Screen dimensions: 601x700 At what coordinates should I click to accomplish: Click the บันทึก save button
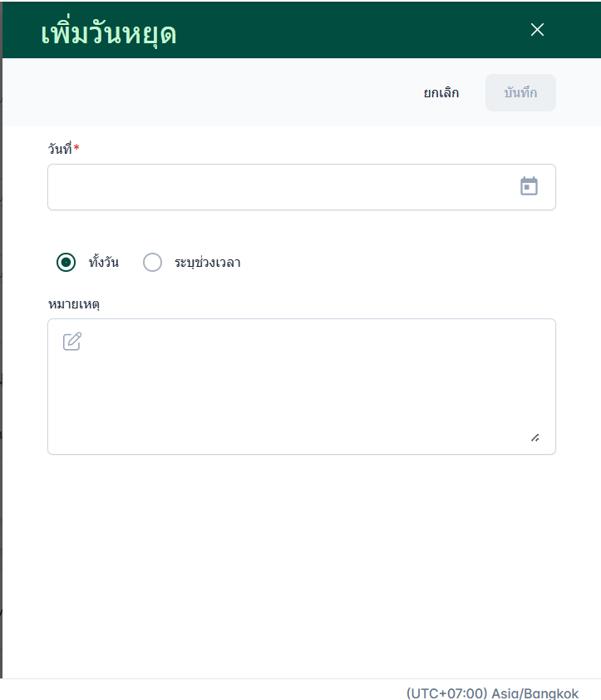[520, 92]
